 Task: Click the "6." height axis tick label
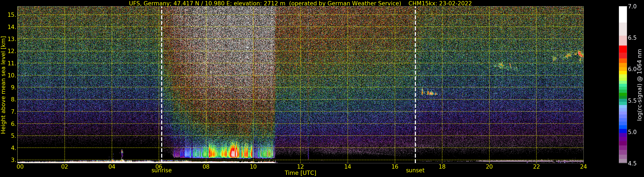(14, 124)
